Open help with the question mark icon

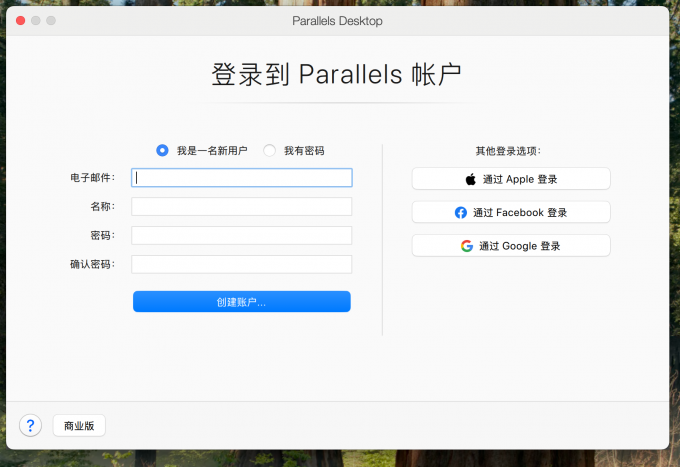(30, 425)
